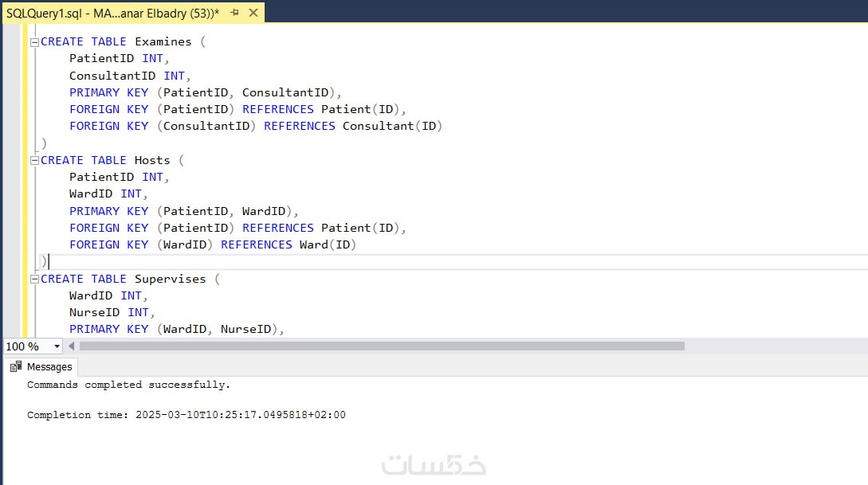Pin the SQLQuery1.sql tab

click(x=234, y=12)
